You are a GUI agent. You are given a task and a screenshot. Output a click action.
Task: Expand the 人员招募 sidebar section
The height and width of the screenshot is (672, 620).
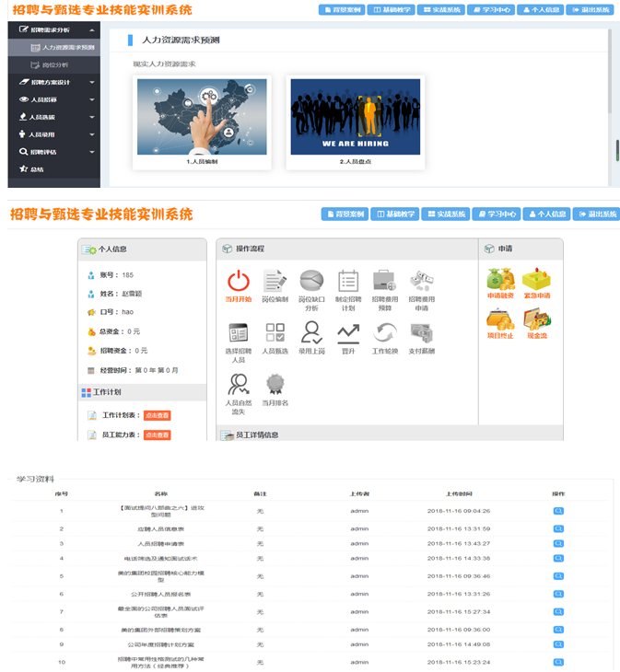point(53,99)
